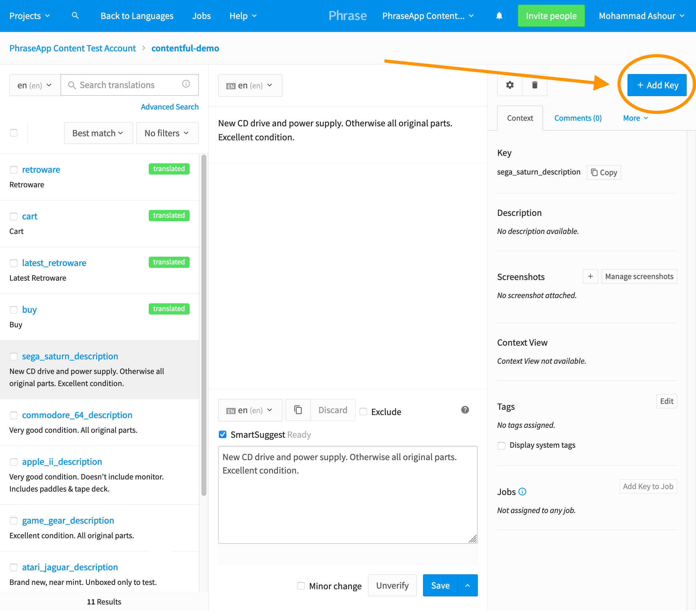The image size is (696, 616).
Task: Change the key list locale dropdown
Action: tap(35, 85)
